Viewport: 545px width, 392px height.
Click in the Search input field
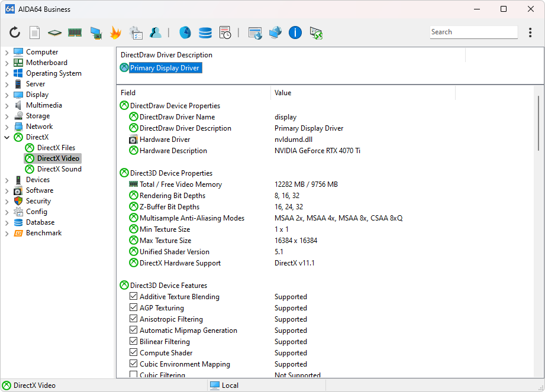[473, 33]
